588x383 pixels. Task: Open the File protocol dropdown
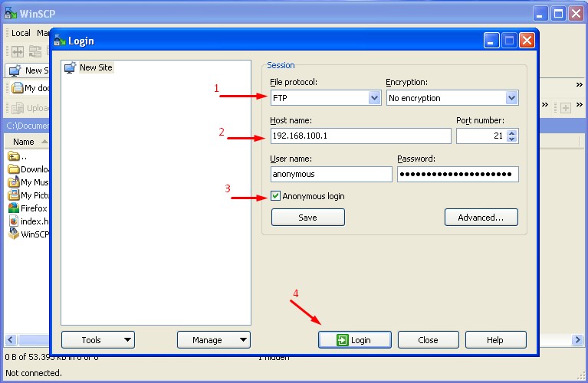[x=374, y=98]
